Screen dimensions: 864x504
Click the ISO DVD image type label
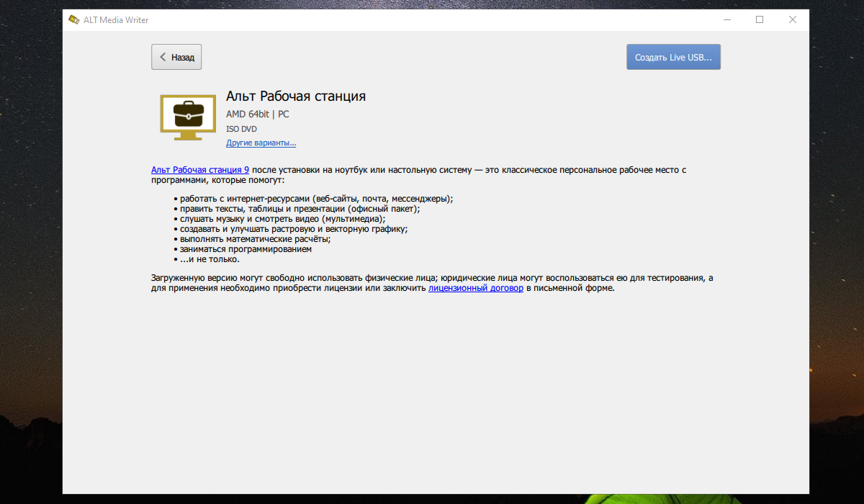point(241,130)
